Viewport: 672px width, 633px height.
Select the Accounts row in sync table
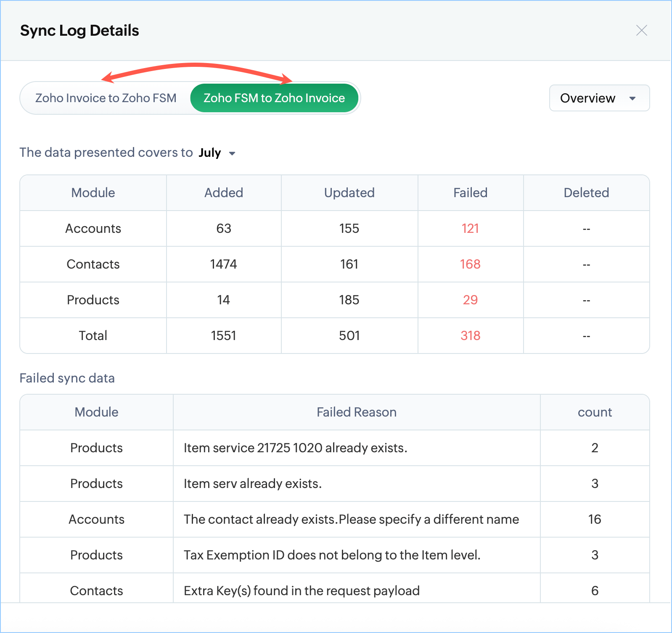93,228
